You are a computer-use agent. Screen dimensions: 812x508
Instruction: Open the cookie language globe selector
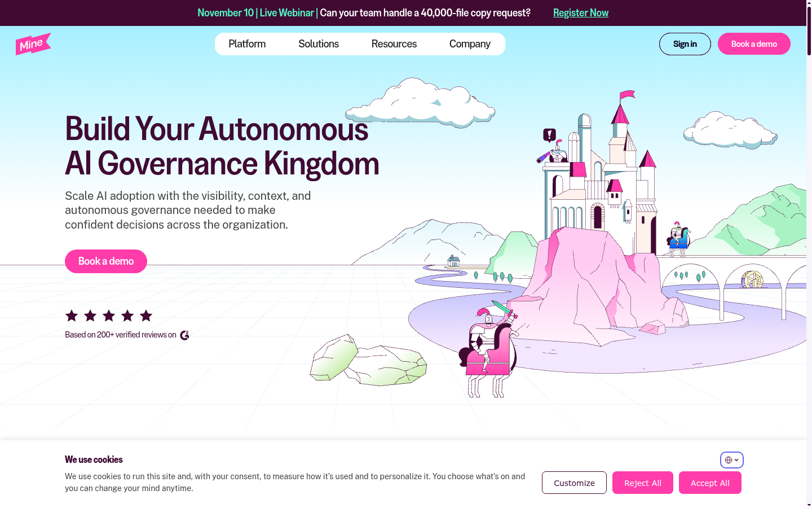732,460
